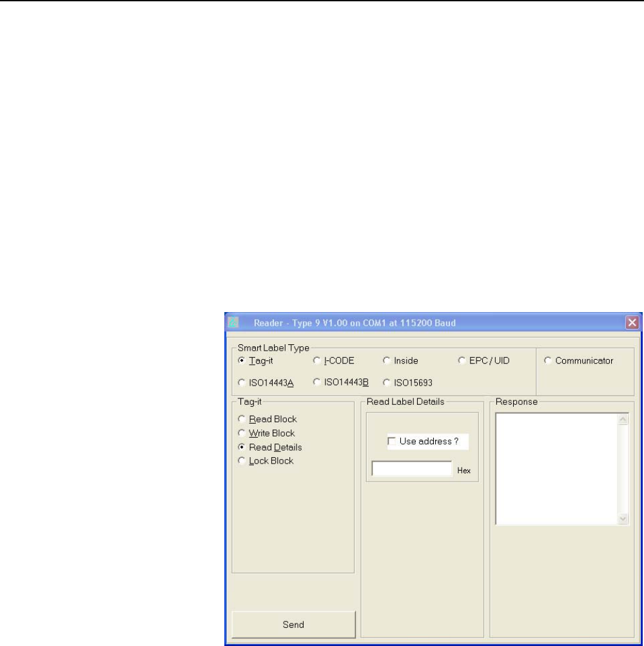644x646 pixels.
Task: Click the Send button
Action: (x=293, y=625)
